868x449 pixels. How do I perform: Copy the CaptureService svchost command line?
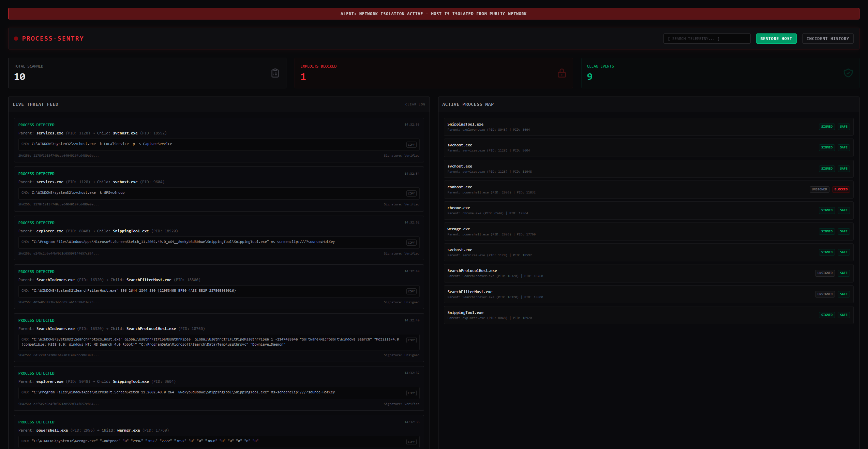click(x=411, y=145)
